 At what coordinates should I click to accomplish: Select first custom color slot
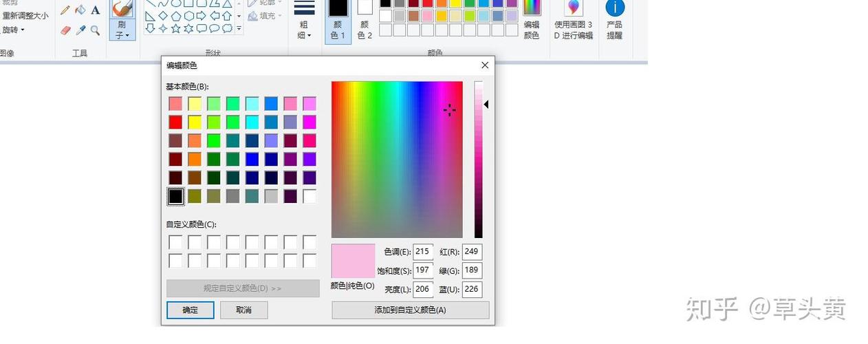(175, 242)
